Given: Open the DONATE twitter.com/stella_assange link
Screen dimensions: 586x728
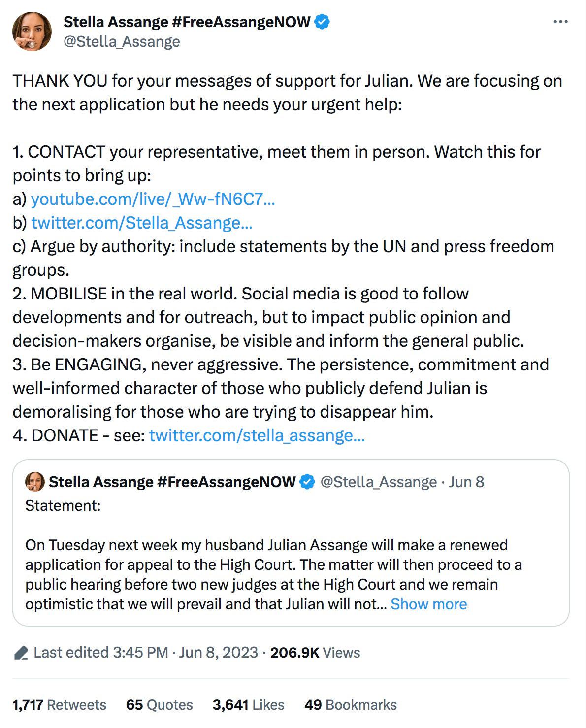Looking at the screenshot, I should (x=257, y=435).
